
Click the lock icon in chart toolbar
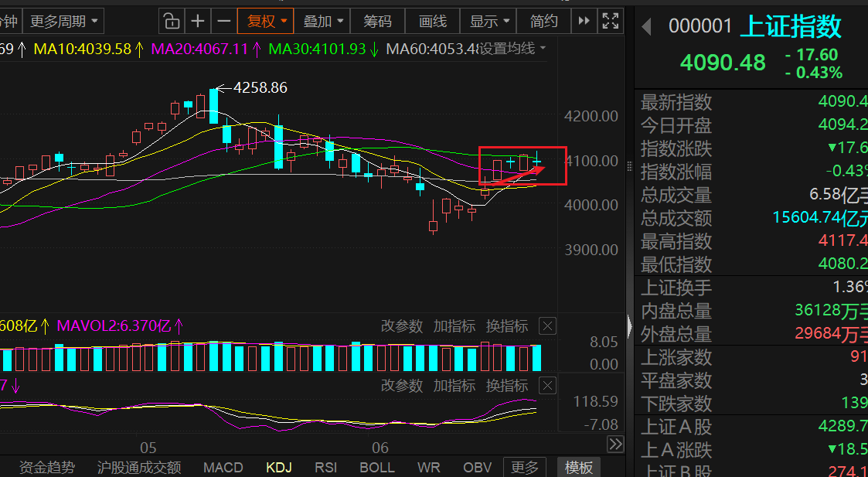pyautogui.click(x=172, y=22)
